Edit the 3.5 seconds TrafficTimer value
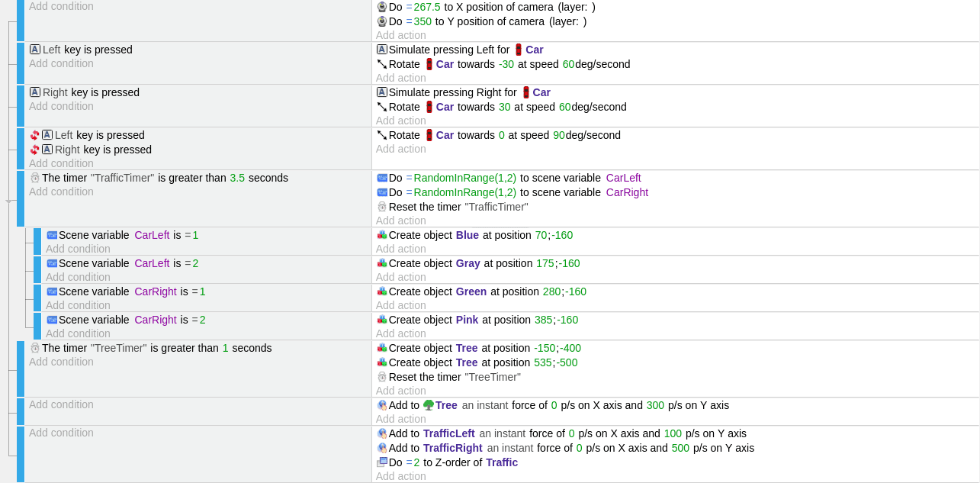Image resolution: width=980 pixels, height=483 pixels. pos(237,178)
